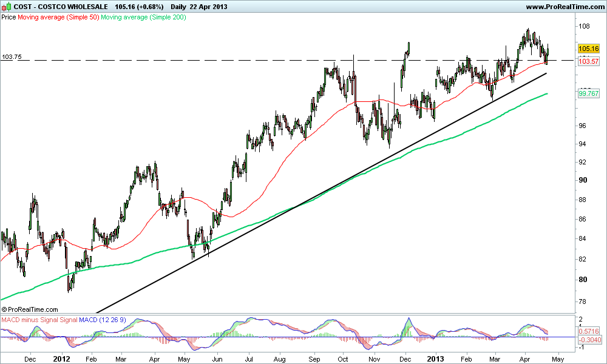
Task: Click the -0.3040 MACD histogram value tag
Action: [589, 340]
